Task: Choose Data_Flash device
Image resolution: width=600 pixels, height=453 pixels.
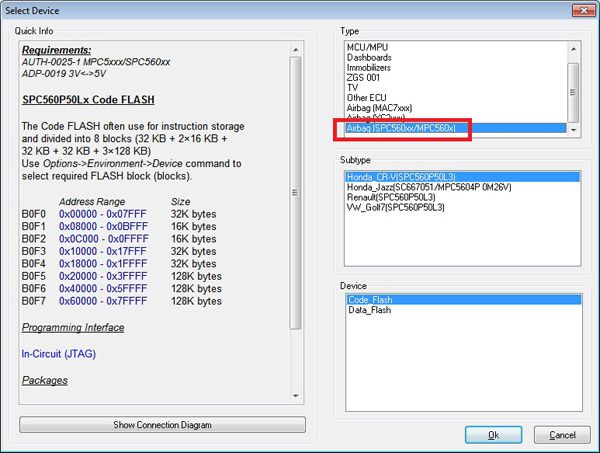Action: pyautogui.click(x=370, y=309)
